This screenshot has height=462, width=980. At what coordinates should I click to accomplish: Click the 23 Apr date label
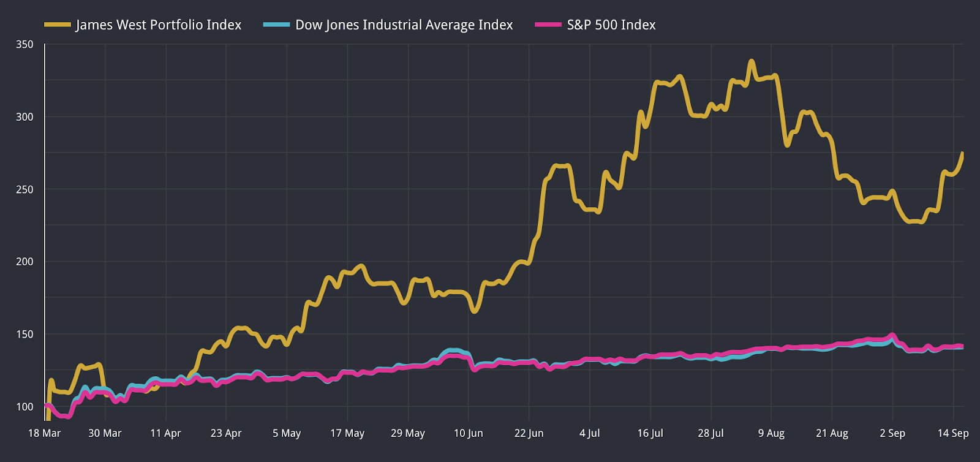(x=226, y=433)
